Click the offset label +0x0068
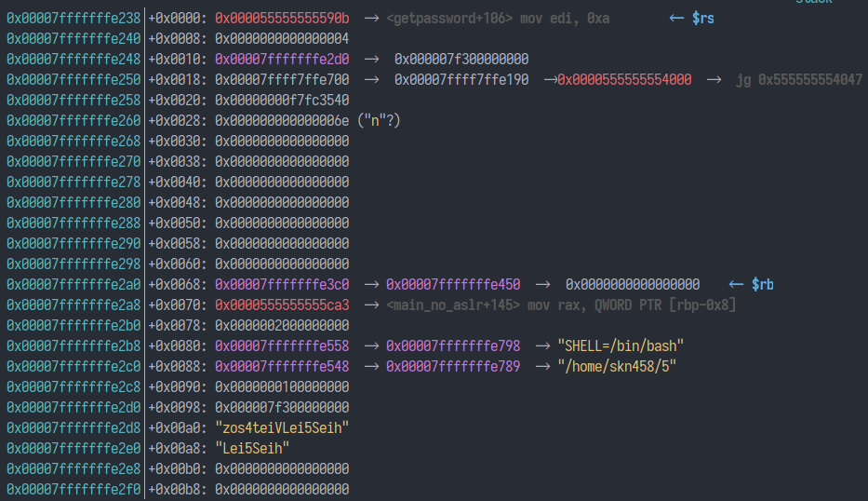The height and width of the screenshot is (501, 868). coord(178,285)
